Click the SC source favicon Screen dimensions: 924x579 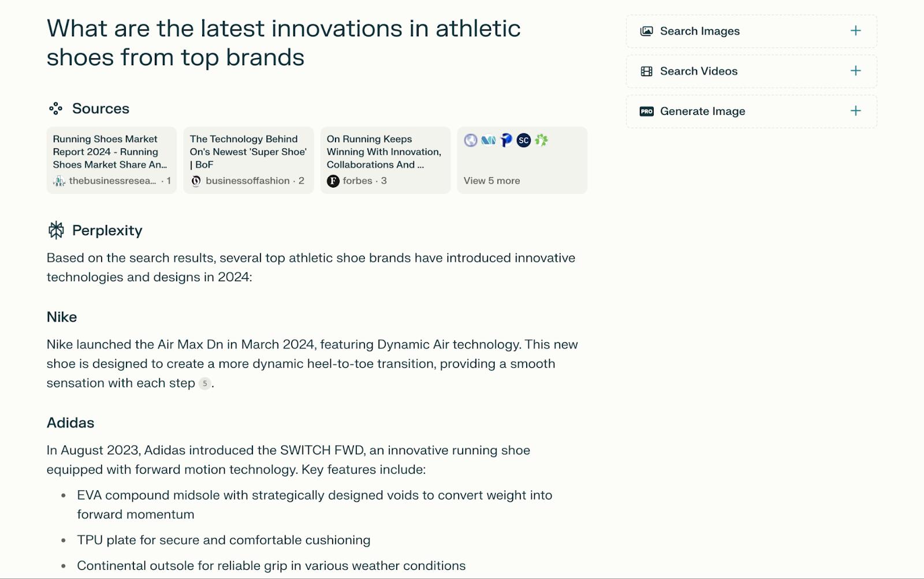click(x=523, y=140)
